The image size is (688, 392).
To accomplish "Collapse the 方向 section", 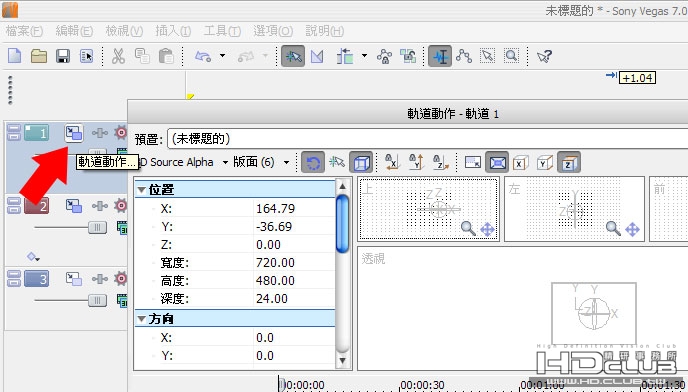I will pyautogui.click(x=141, y=319).
